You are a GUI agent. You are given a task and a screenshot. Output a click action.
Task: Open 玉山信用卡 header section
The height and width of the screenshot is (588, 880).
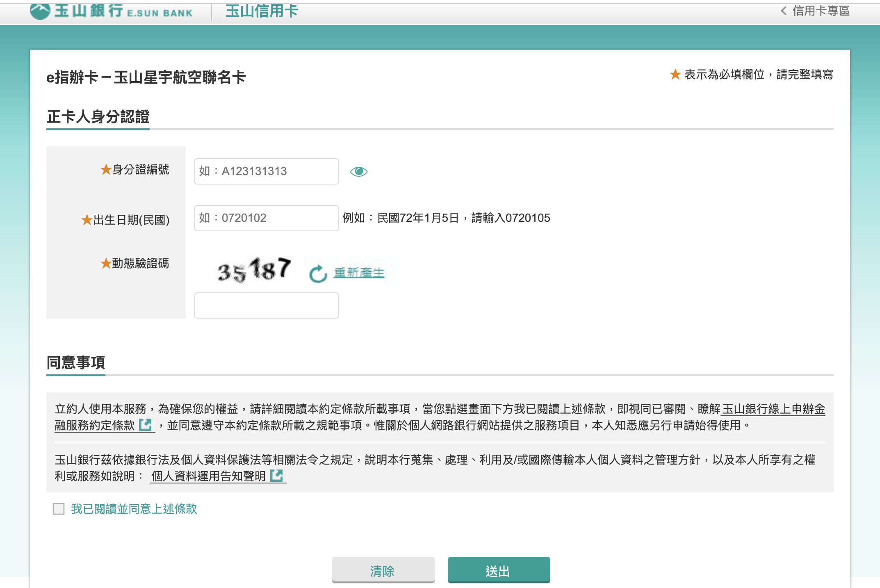click(x=262, y=11)
